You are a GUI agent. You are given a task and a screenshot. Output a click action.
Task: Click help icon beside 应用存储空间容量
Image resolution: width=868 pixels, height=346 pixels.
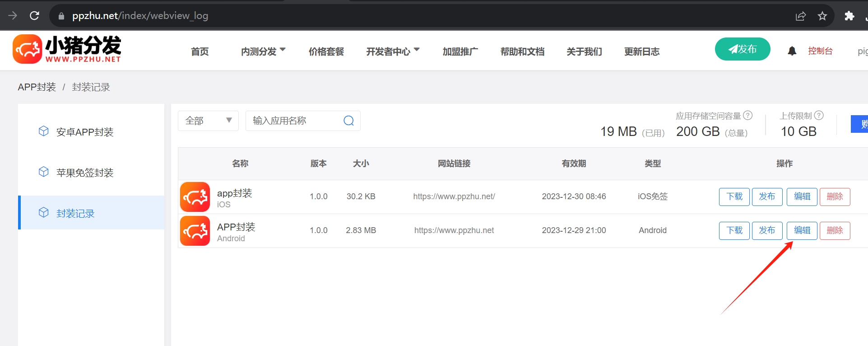click(x=748, y=116)
